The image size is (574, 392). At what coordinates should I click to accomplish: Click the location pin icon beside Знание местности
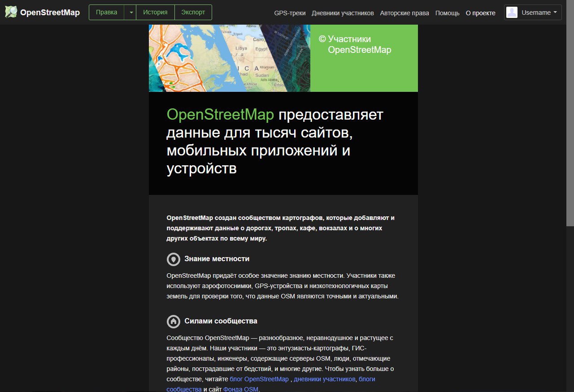(173, 259)
